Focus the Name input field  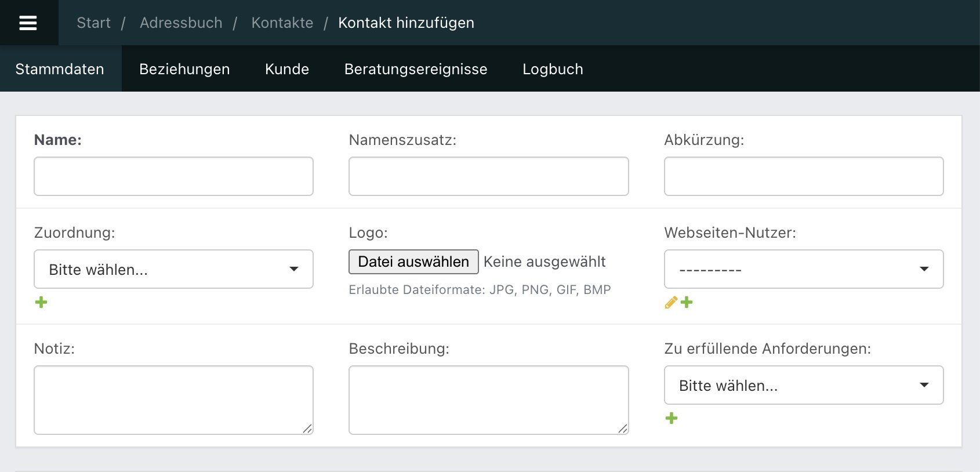click(173, 176)
